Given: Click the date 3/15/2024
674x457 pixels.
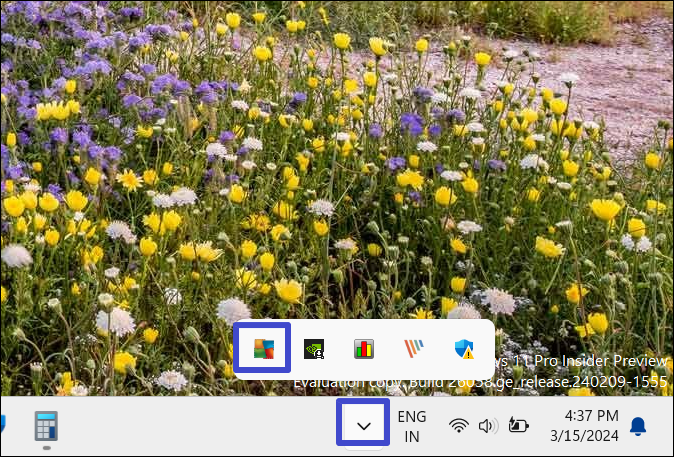Looking at the screenshot, I should tap(584, 436).
